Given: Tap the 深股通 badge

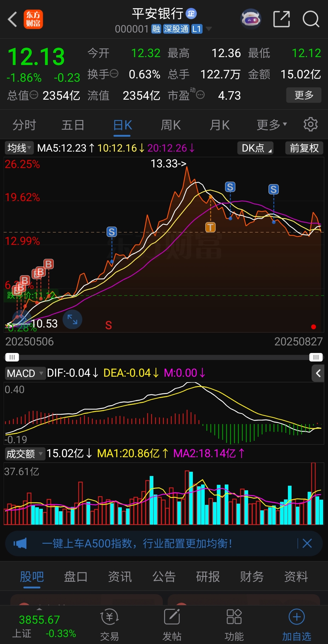Looking at the screenshot, I should click(x=176, y=29).
